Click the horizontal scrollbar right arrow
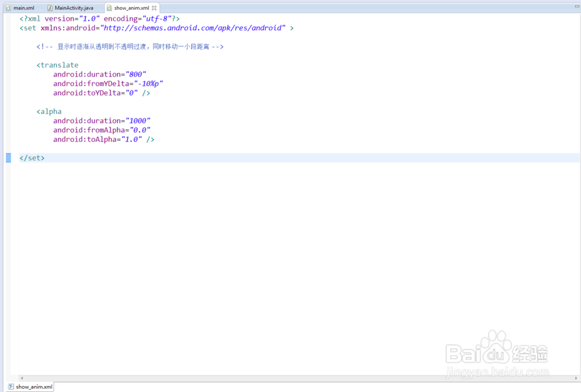Image resolution: width=581 pixels, height=392 pixels. point(576,378)
